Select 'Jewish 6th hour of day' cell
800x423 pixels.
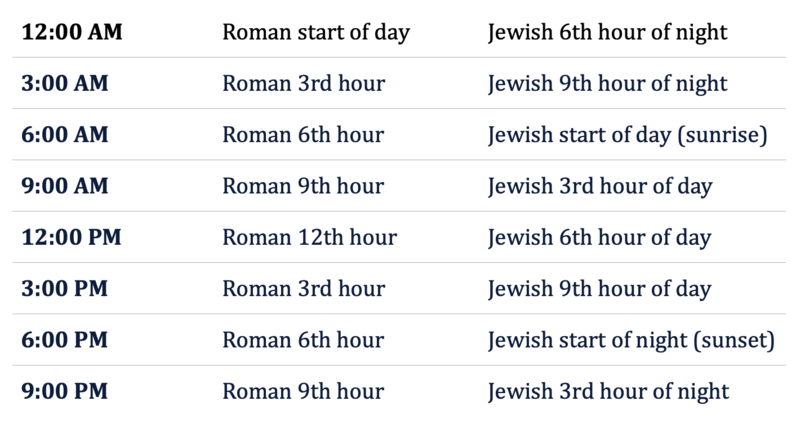coord(599,238)
